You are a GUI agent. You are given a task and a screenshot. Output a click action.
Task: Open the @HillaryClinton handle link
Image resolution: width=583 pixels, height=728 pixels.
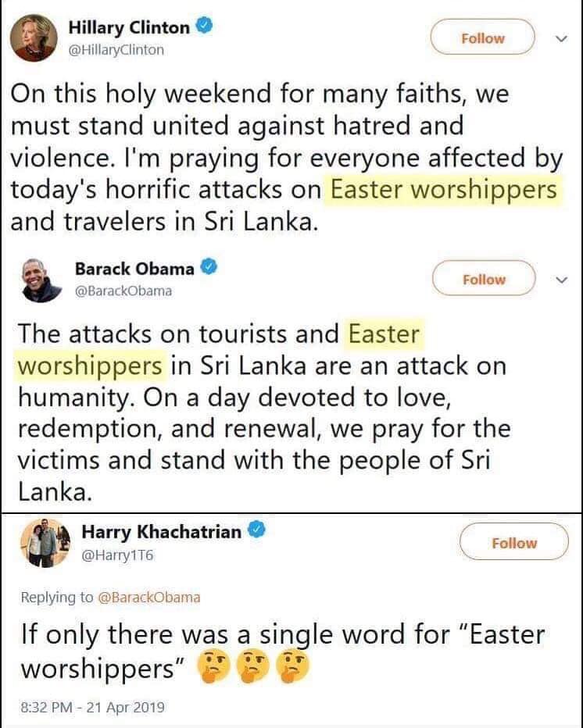point(116,50)
